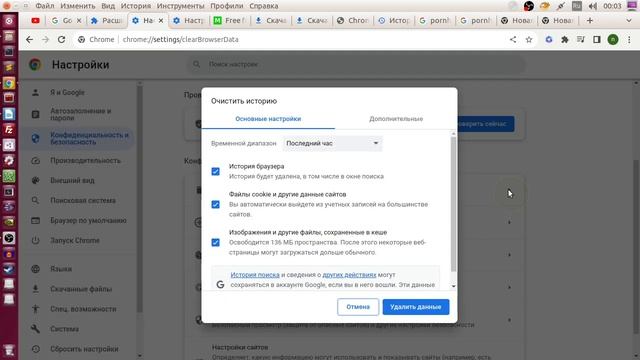Click the 'Отмена' button
Viewport: 640px width, 360px height.
pyautogui.click(x=358, y=307)
